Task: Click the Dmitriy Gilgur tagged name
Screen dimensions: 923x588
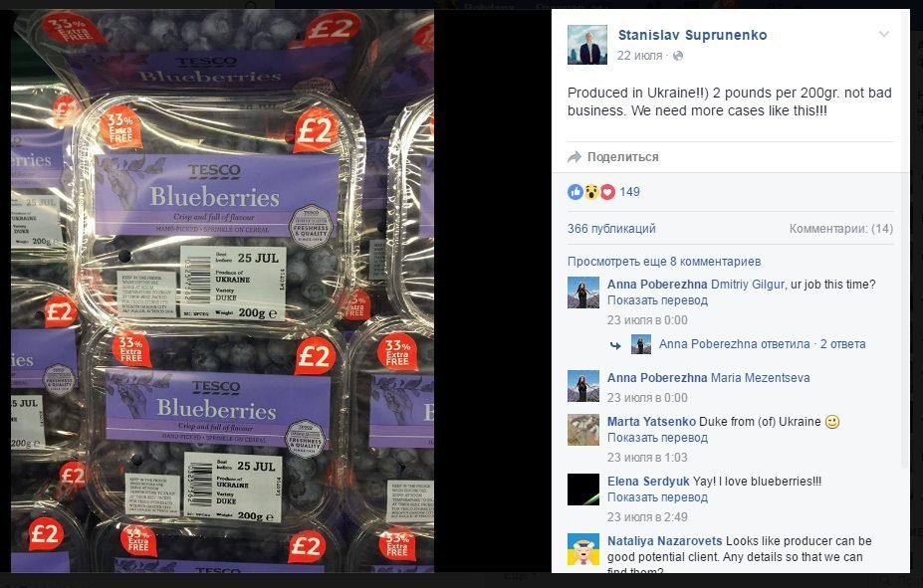Action: 748,285
